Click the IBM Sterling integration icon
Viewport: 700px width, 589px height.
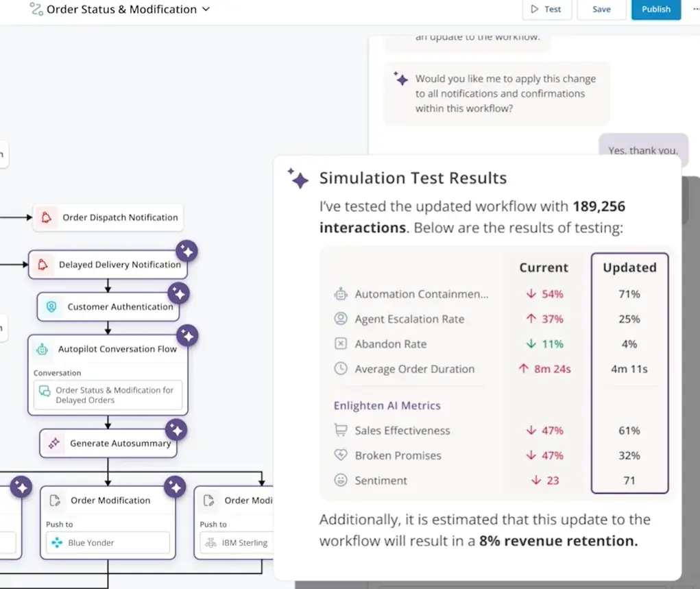point(210,542)
